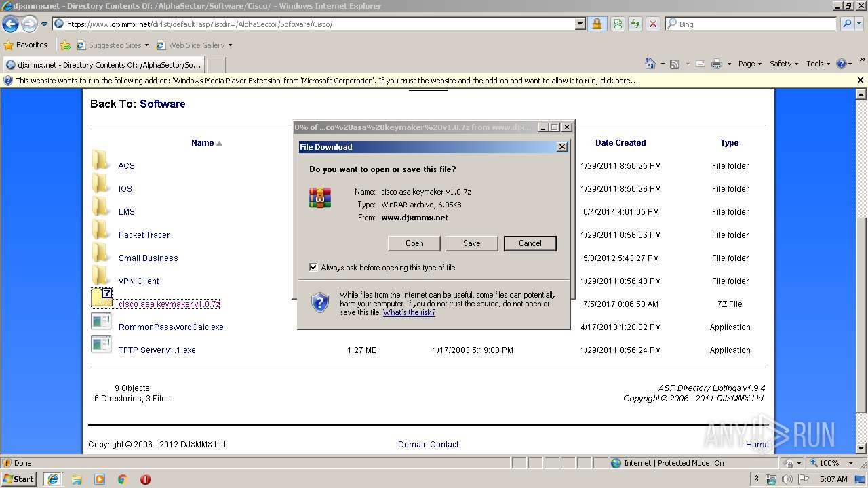Open the Favorites star button
The width and height of the screenshot is (868, 488).
click(x=26, y=45)
